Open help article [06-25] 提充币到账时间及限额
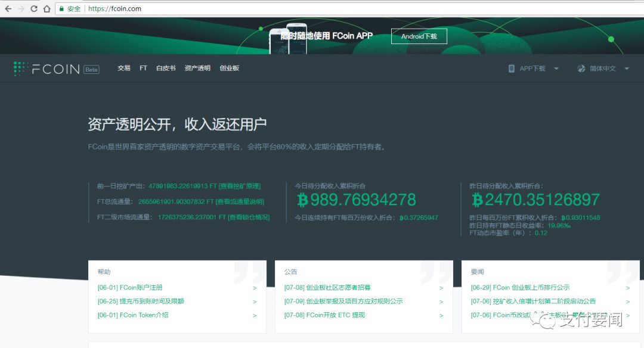The image size is (644, 348). (x=141, y=301)
